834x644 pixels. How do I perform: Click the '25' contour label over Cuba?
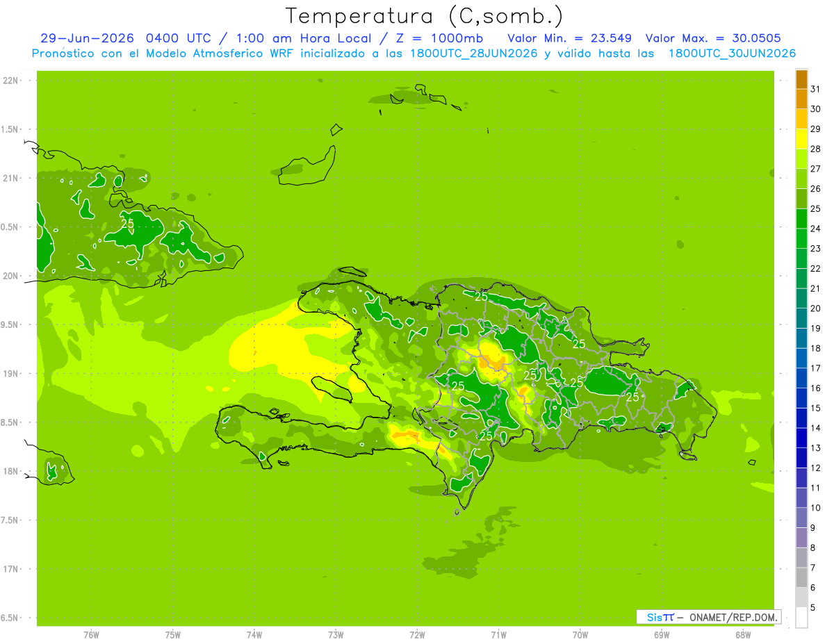click(x=128, y=224)
